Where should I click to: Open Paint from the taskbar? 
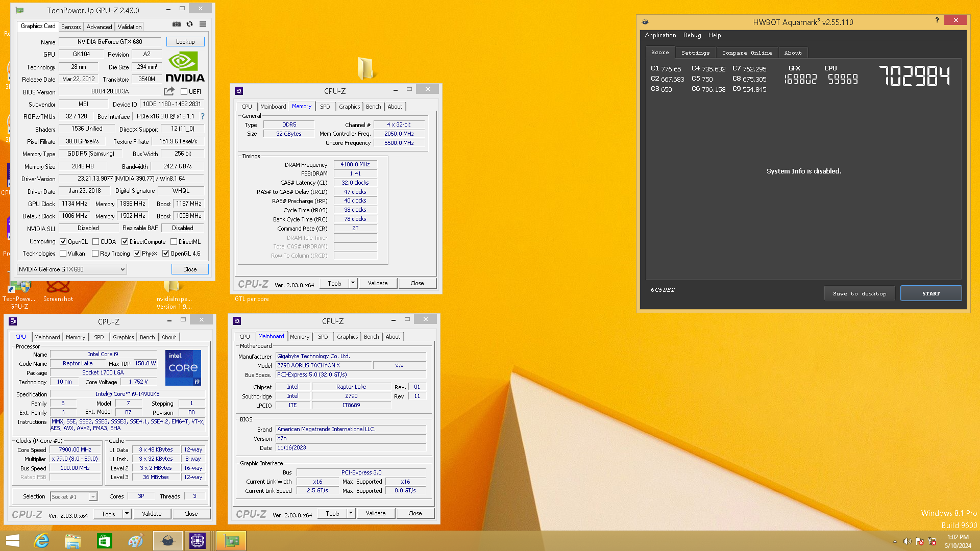tap(136, 541)
